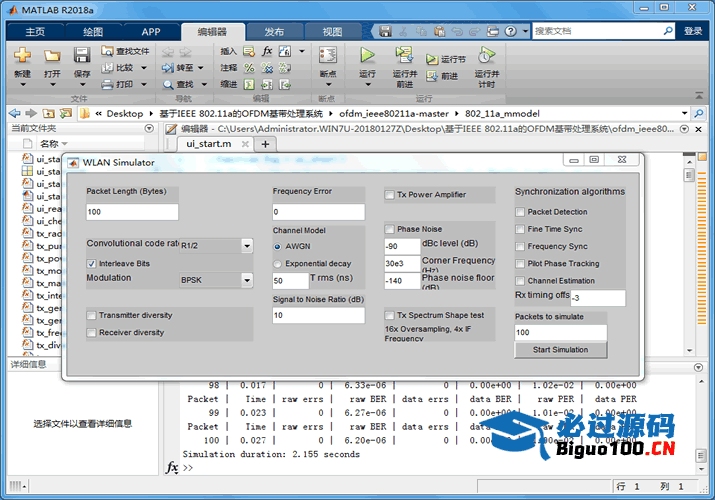Click the Run and Advance (运行并前进) icon

click(x=404, y=56)
